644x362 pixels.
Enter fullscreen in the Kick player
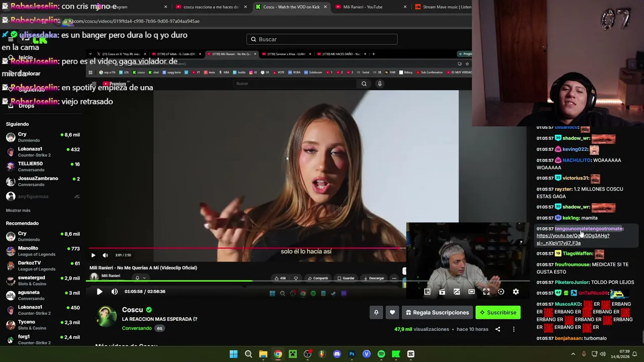[486, 292]
